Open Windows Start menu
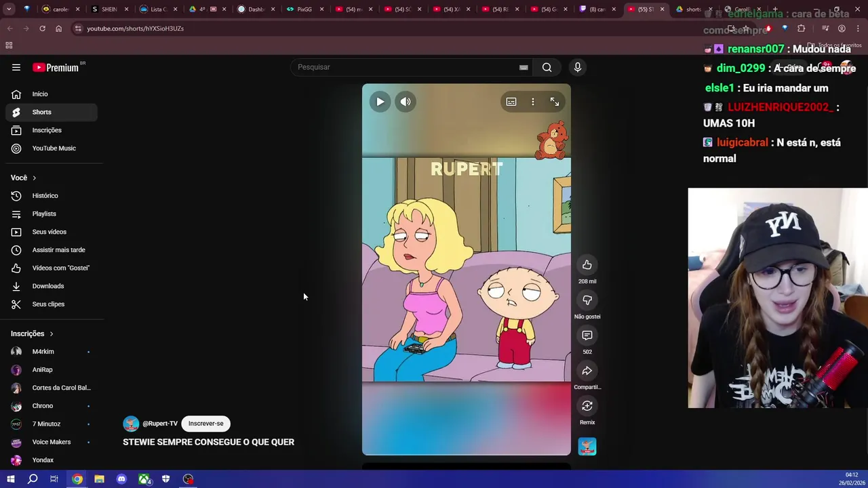Screen dimensions: 868x488 [10, 479]
